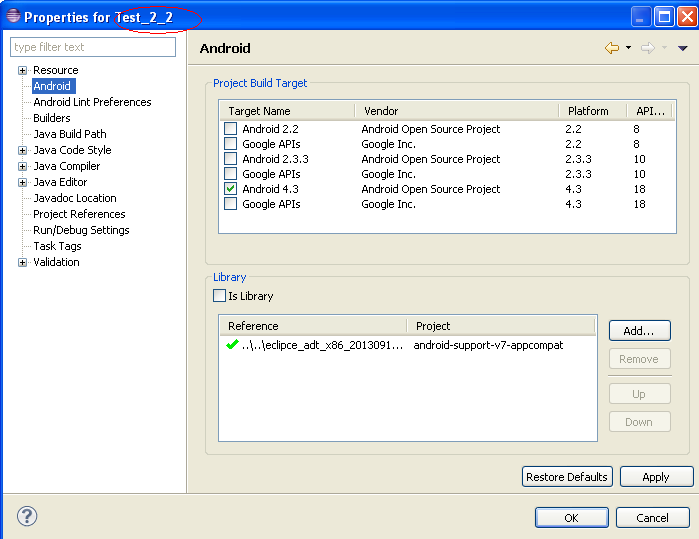The height and width of the screenshot is (539, 699).
Task: Focus the type filter text field
Action: (x=93, y=47)
